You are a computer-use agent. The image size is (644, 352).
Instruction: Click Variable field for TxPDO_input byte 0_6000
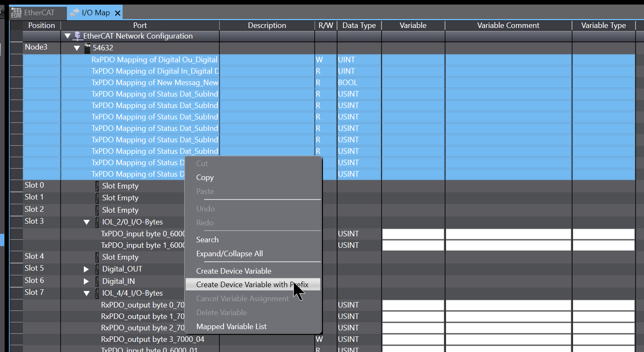pyautogui.click(x=413, y=234)
